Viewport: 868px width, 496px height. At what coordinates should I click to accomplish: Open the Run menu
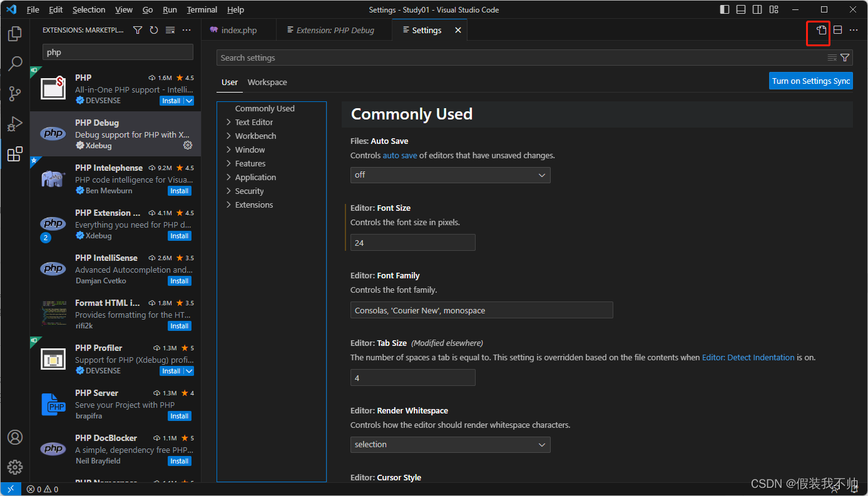[170, 9]
